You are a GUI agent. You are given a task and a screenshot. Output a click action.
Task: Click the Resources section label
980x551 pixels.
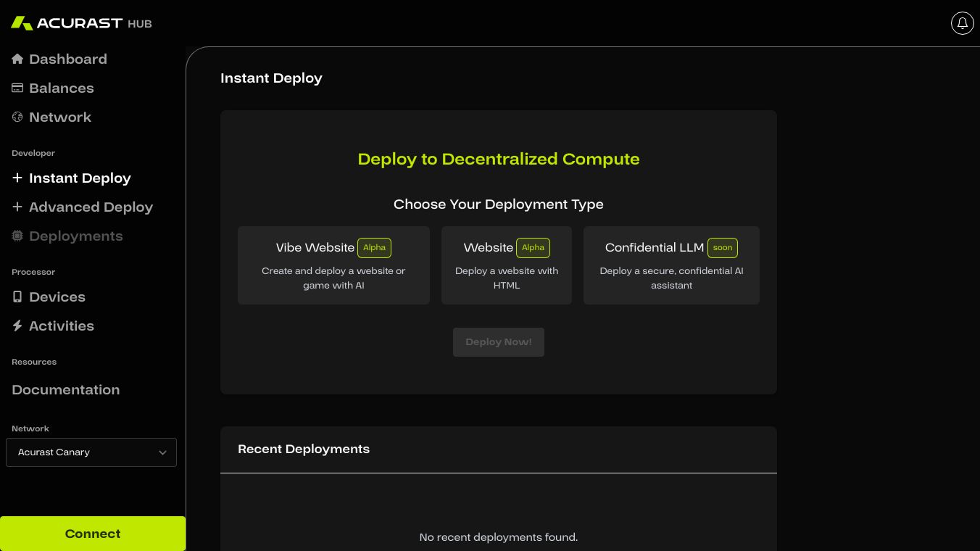34,362
